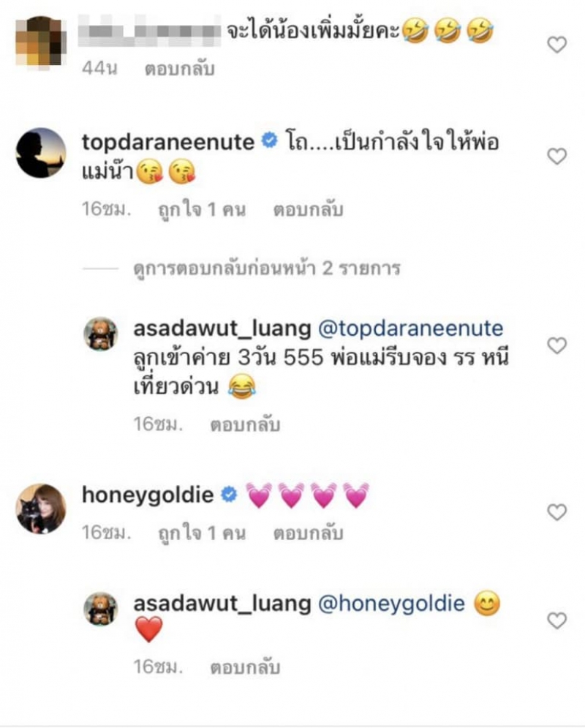Like the comment asking จะได้น้องเพิ่มมั้ยคะ

tap(556, 45)
